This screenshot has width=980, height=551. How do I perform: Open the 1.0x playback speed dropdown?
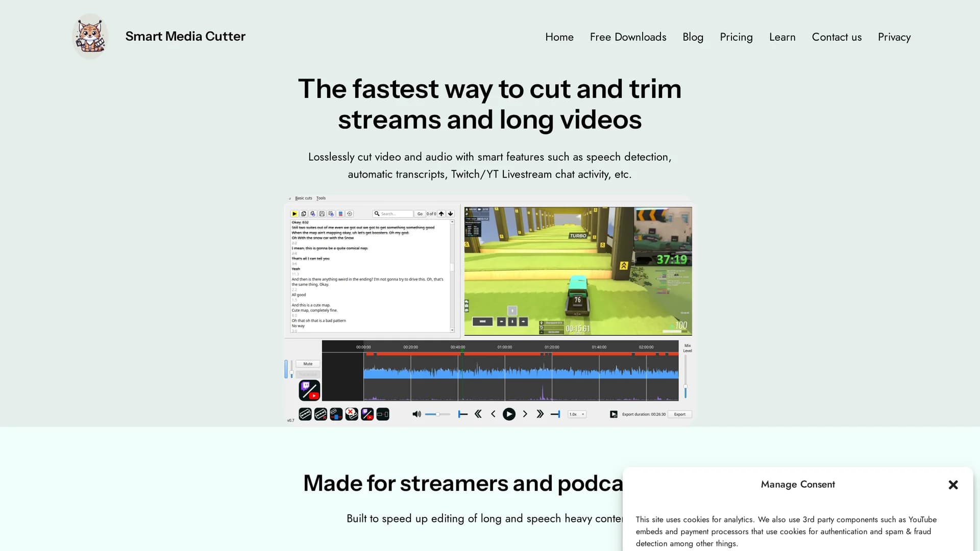click(577, 414)
